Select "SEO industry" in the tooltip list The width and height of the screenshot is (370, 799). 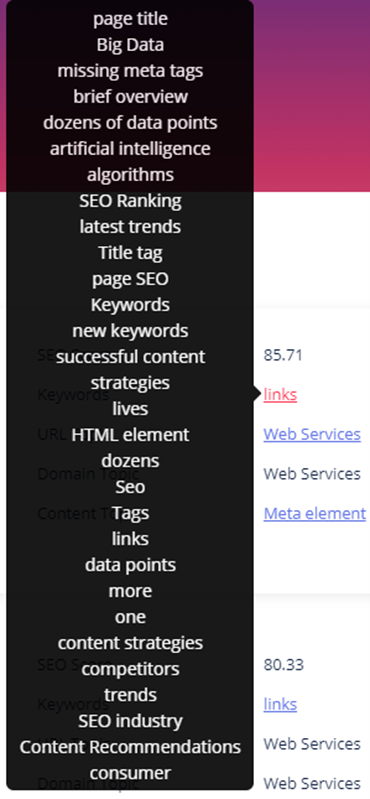[x=130, y=721]
